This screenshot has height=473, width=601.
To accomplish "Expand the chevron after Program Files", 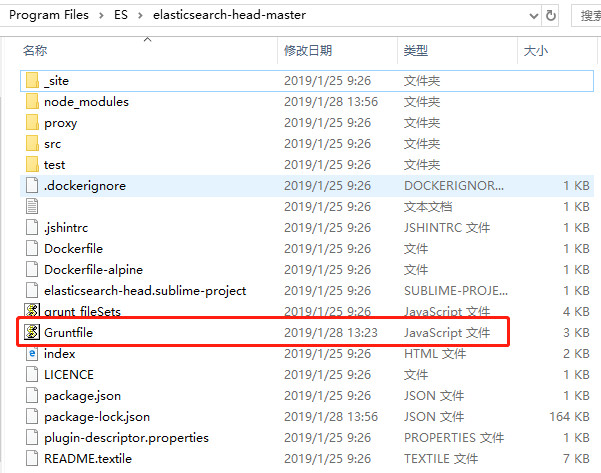I will click(101, 15).
